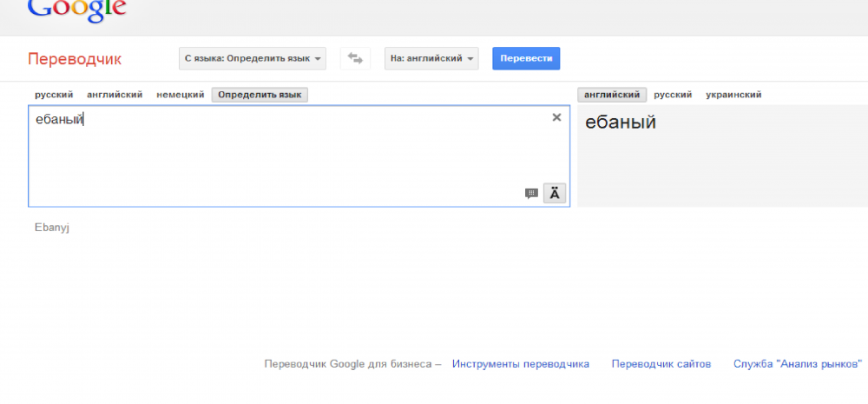868x404 pixels.
Task: Open the Переводчик сайтов link
Action: pyautogui.click(x=661, y=364)
